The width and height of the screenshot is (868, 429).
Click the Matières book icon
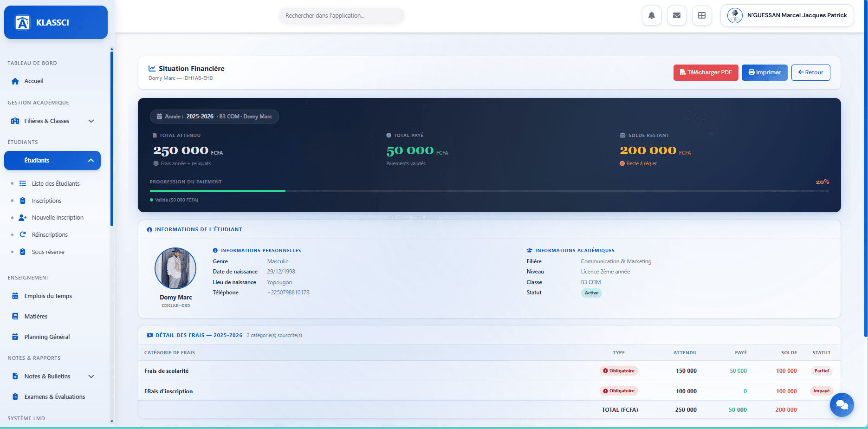15,316
